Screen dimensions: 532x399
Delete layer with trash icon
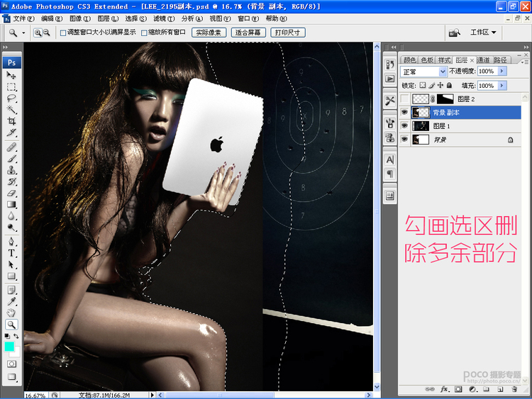point(514,389)
